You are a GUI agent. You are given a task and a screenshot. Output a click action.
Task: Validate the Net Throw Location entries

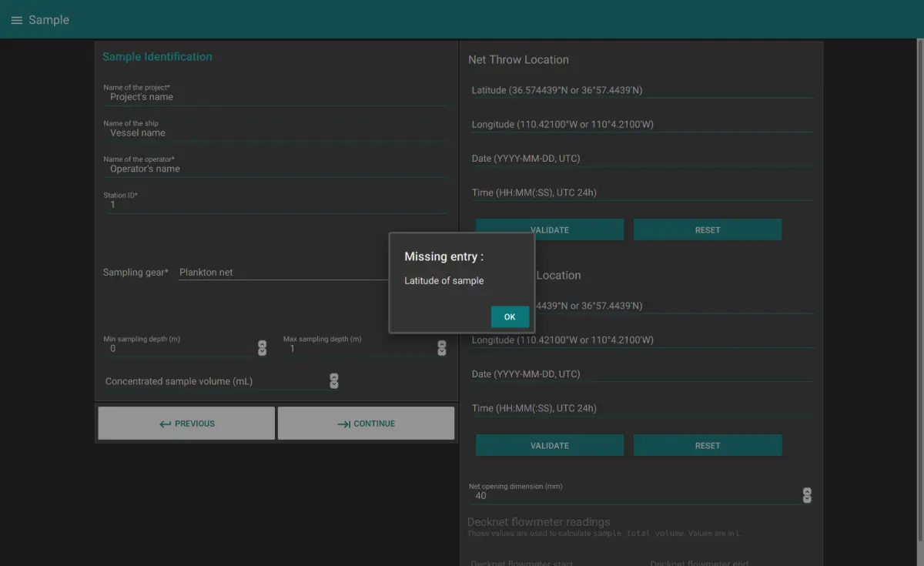[x=549, y=229]
